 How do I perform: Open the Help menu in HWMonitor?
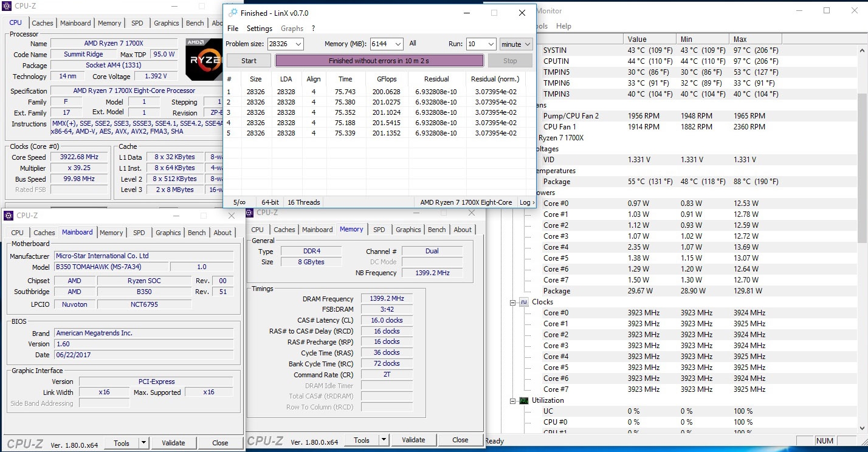pyautogui.click(x=563, y=26)
